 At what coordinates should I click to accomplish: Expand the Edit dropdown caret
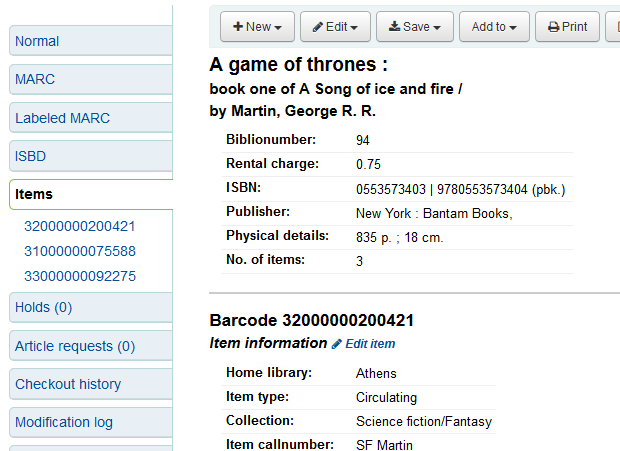pos(354,28)
